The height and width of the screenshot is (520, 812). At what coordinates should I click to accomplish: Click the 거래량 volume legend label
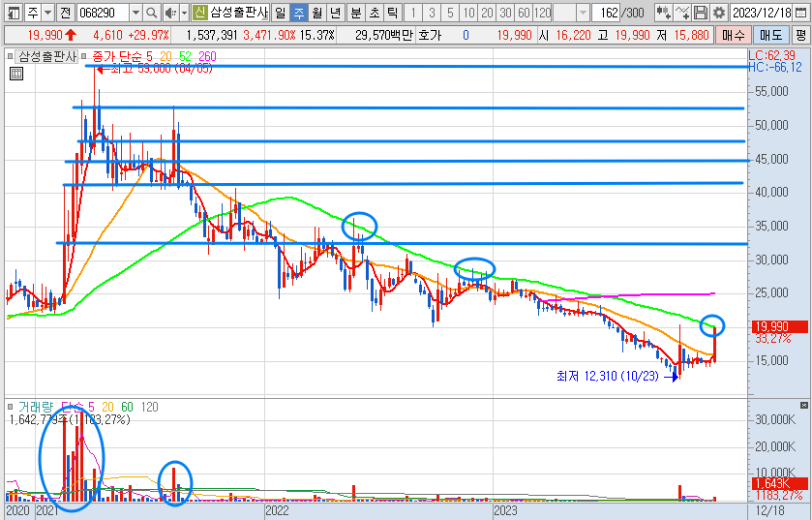pos(36,407)
